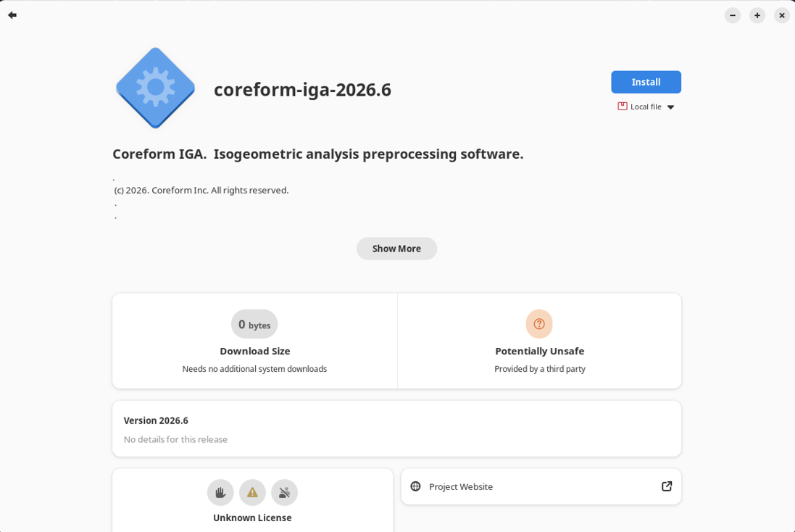795x532 pixels.
Task: Click the coreform-iga-2026.6 title text
Action: (x=302, y=90)
